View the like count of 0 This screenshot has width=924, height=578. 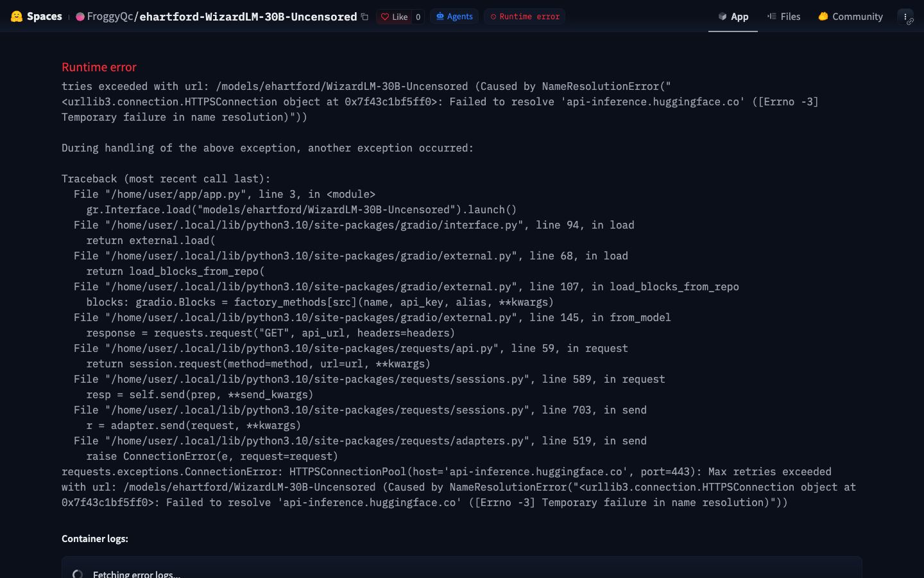(x=418, y=17)
